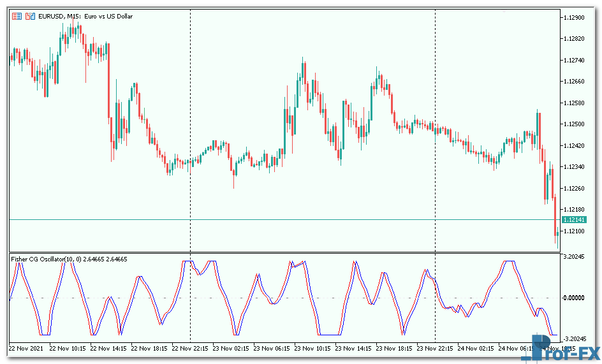This screenshot has height=364, width=602.
Task: Click the 0.00000 oscillator zero level label
Action: 575,298
